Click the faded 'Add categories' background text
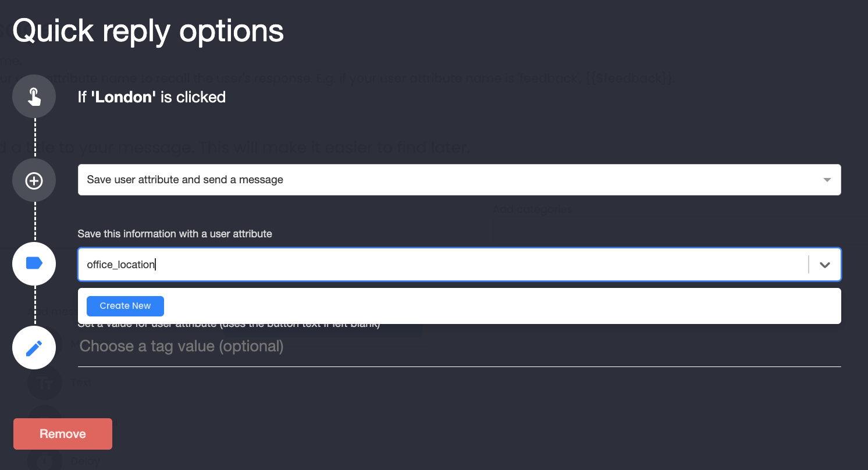 [532, 209]
